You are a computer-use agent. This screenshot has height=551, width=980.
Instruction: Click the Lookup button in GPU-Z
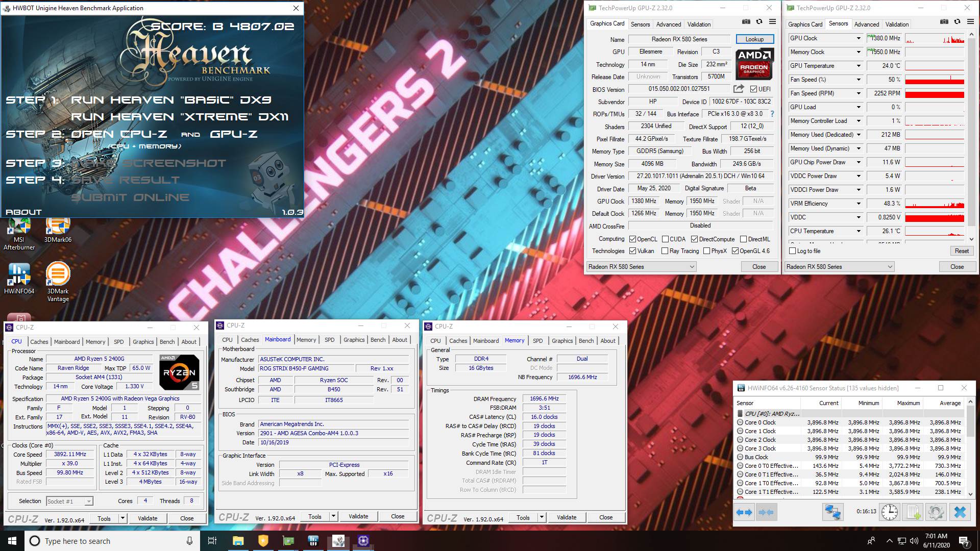click(x=754, y=39)
